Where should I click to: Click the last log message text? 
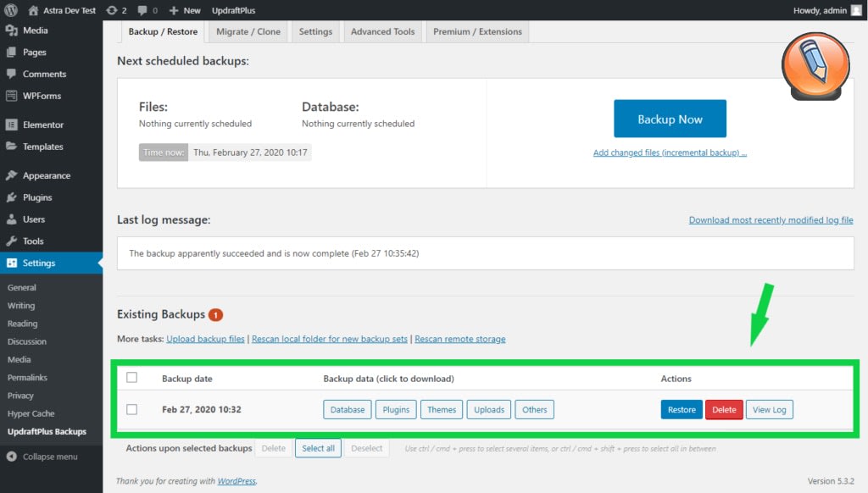coord(274,253)
